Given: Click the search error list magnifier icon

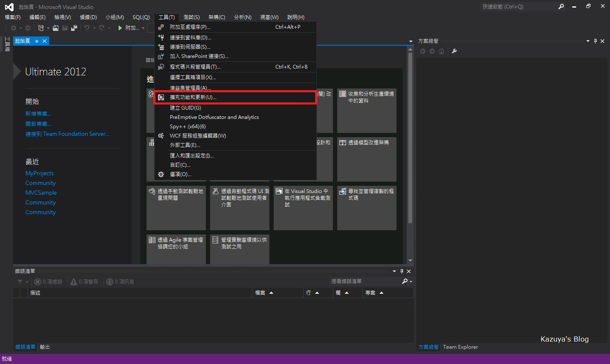Looking at the screenshot, I should pyautogui.click(x=405, y=281).
